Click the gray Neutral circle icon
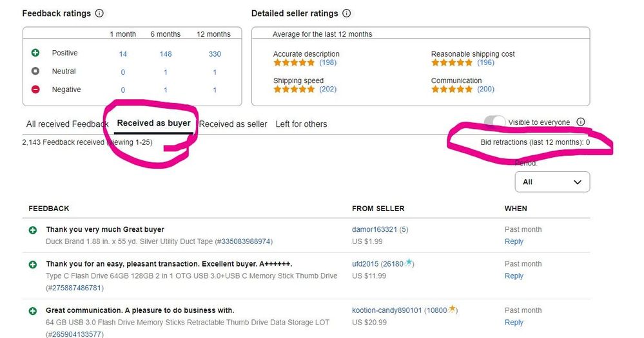The height and width of the screenshot is (338, 644). 35,71
